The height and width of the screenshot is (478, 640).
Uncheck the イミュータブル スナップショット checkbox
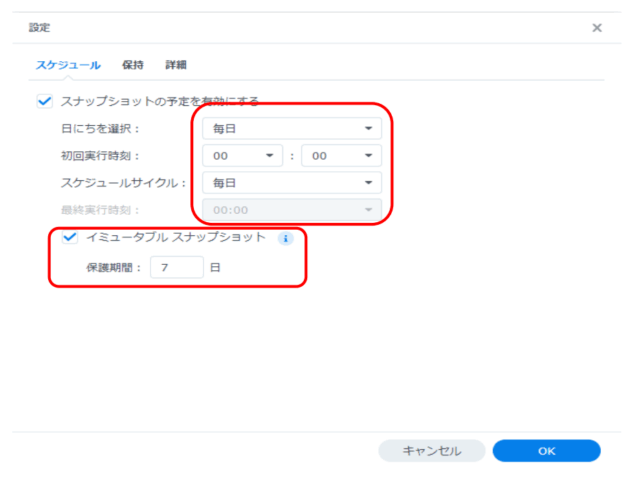pyautogui.click(x=69, y=238)
